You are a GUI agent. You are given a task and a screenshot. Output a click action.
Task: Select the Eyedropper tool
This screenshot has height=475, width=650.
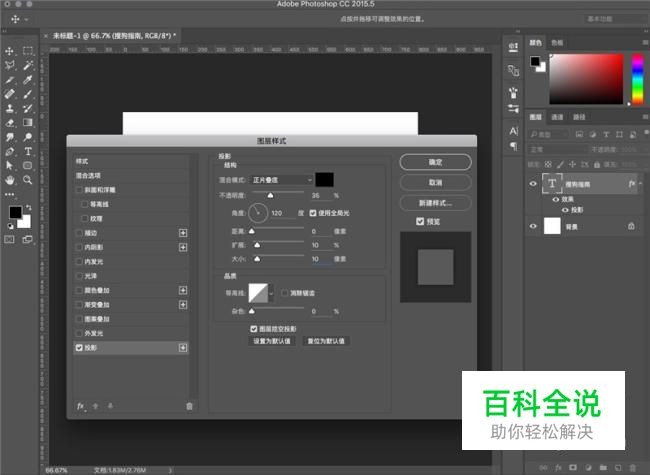28,80
